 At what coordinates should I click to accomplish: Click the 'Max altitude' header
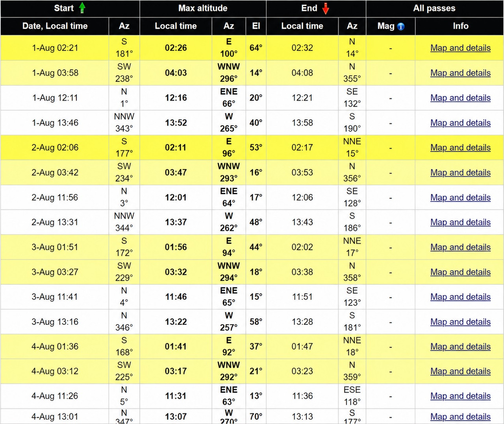tap(203, 8)
